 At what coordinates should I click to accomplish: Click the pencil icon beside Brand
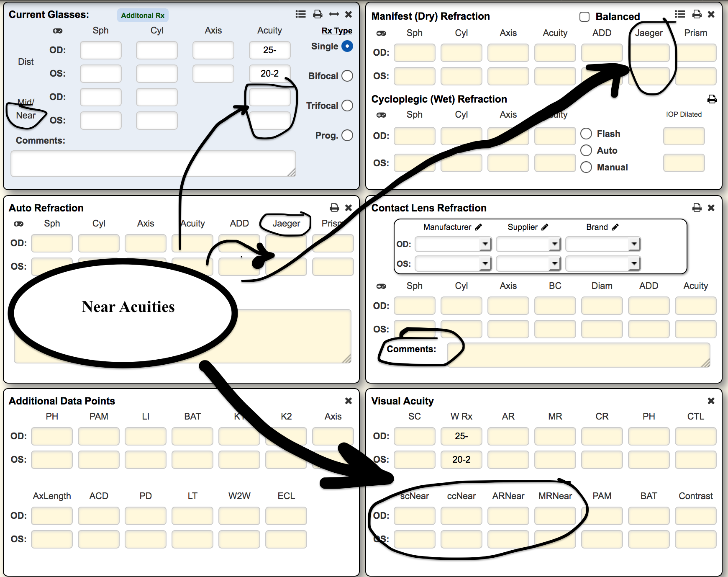pos(615,227)
